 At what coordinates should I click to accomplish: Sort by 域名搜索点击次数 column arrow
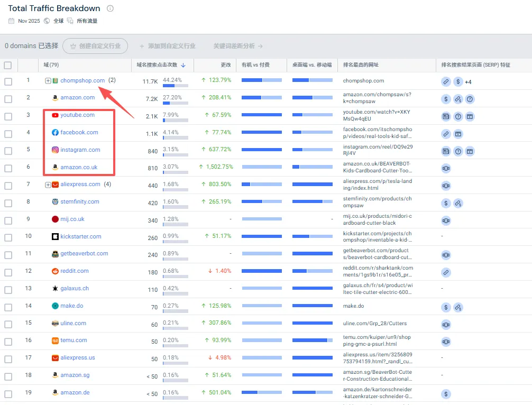(x=183, y=65)
